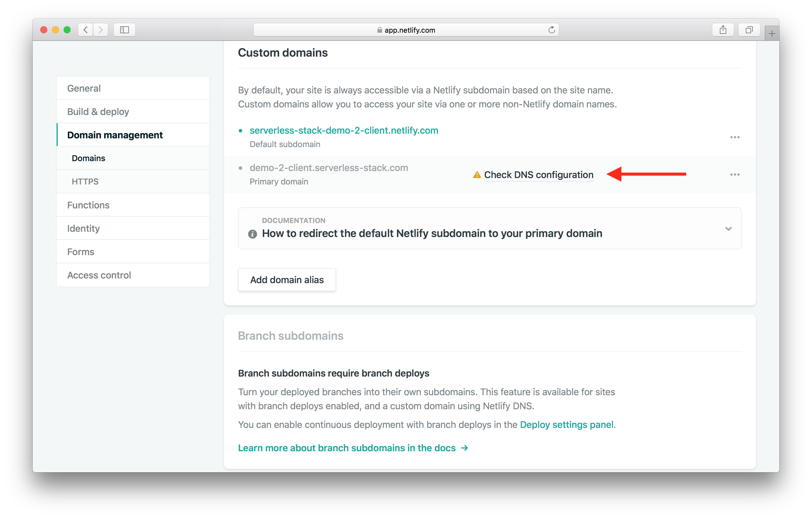Screen dimensions: 812x519
Task: Open the General settings section
Action: coord(84,88)
